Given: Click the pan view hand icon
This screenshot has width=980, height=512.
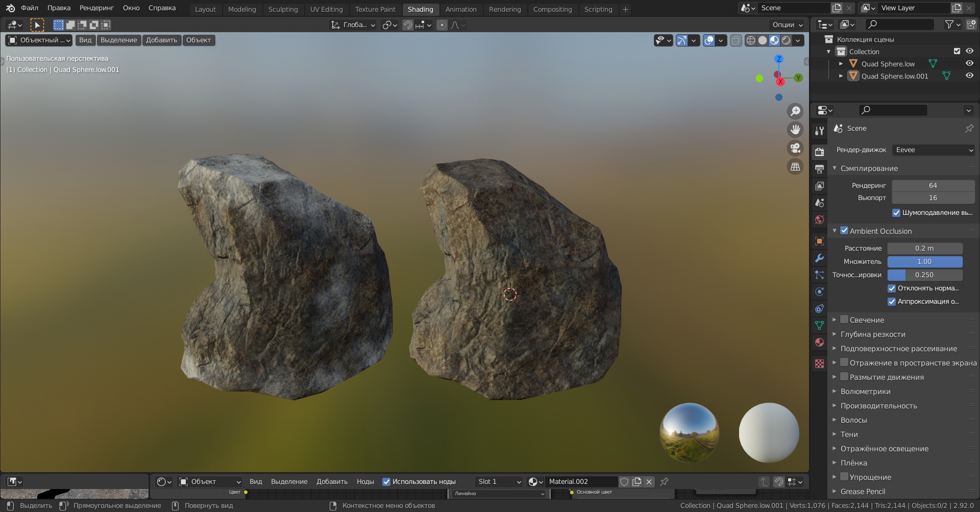Looking at the screenshot, I should (x=795, y=130).
